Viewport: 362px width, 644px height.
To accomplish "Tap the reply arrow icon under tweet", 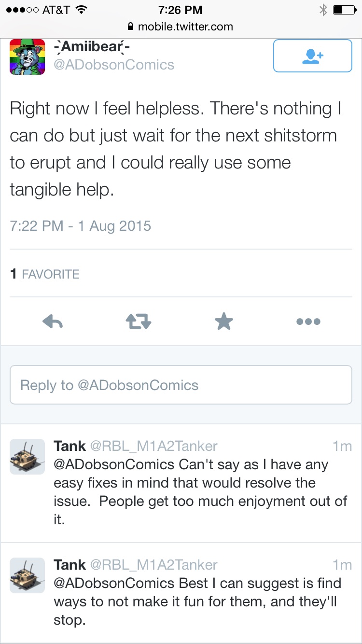I will [53, 322].
